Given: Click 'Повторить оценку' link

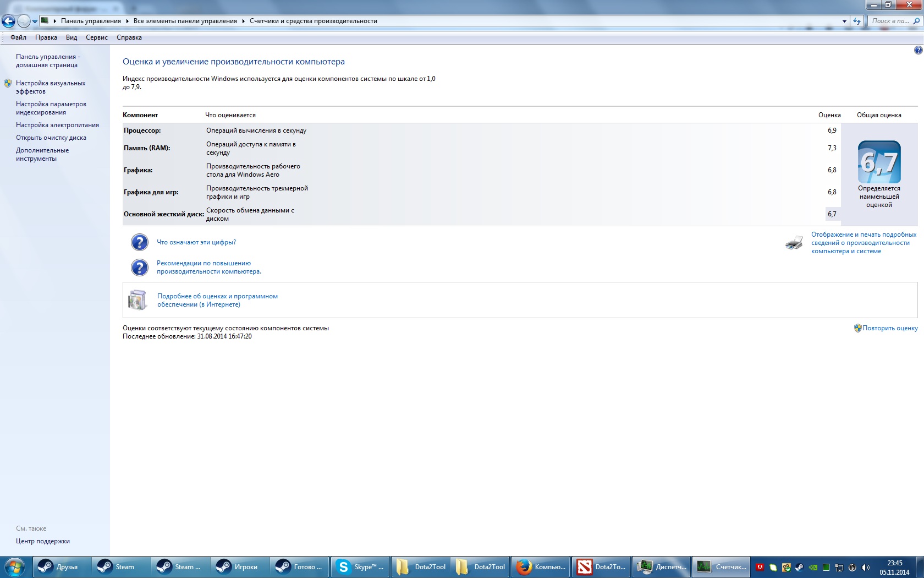Looking at the screenshot, I should point(889,328).
